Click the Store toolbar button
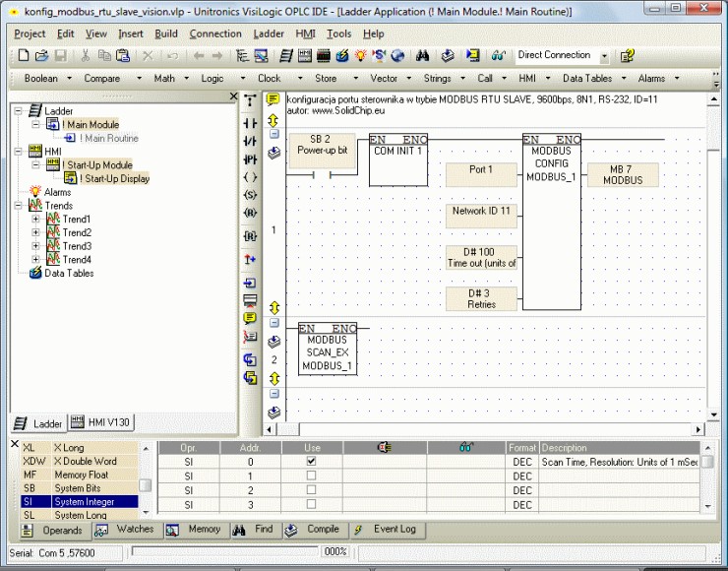 [326, 78]
